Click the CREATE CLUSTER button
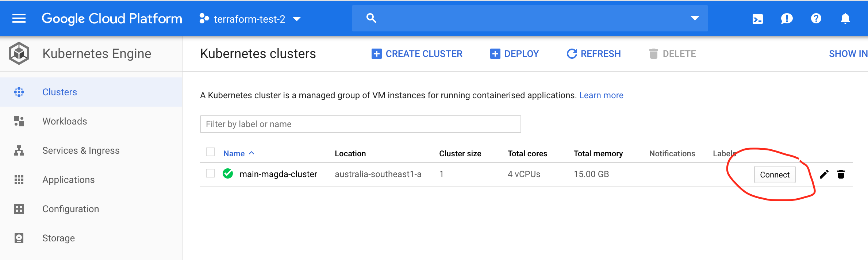Viewport: 868px width, 260px height. click(x=417, y=54)
